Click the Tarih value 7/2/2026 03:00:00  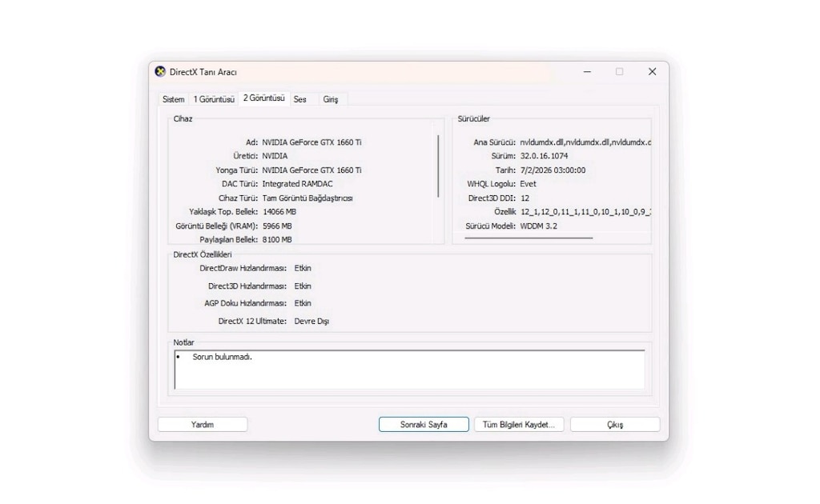(553, 170)
